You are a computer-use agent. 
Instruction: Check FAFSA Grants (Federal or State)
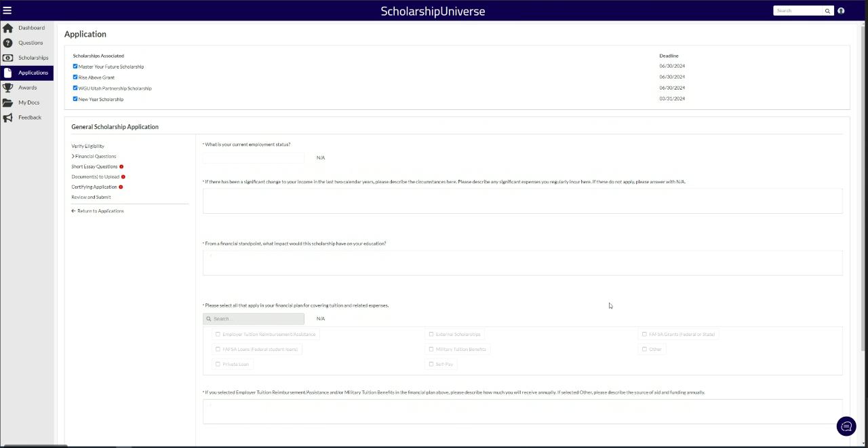tap(644, 334)
